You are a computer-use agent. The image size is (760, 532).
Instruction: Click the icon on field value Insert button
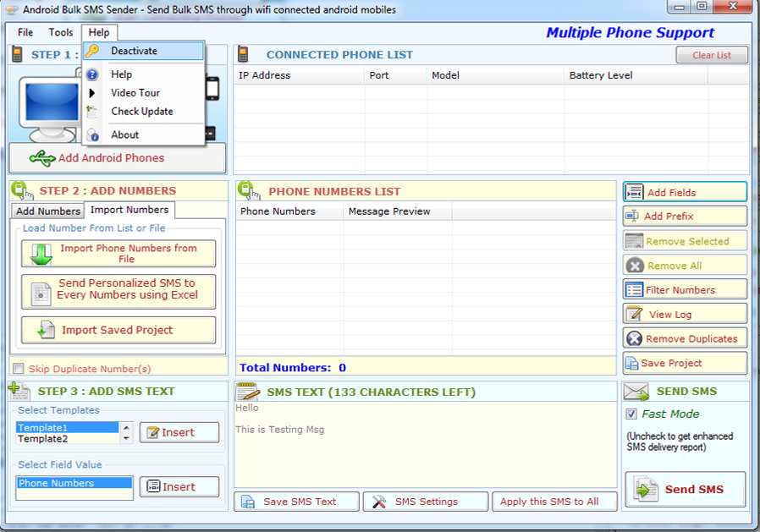click(153, 486)
